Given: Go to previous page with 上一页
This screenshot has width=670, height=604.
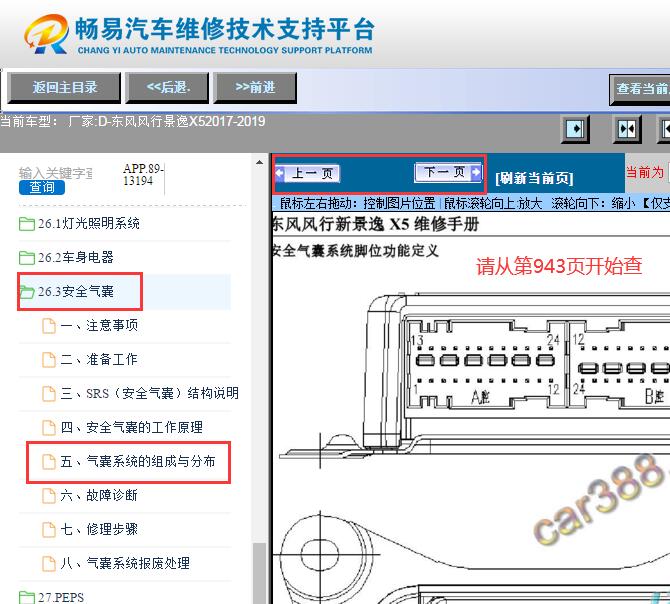Looking at the screenshot, I should (x=308, y=173).
